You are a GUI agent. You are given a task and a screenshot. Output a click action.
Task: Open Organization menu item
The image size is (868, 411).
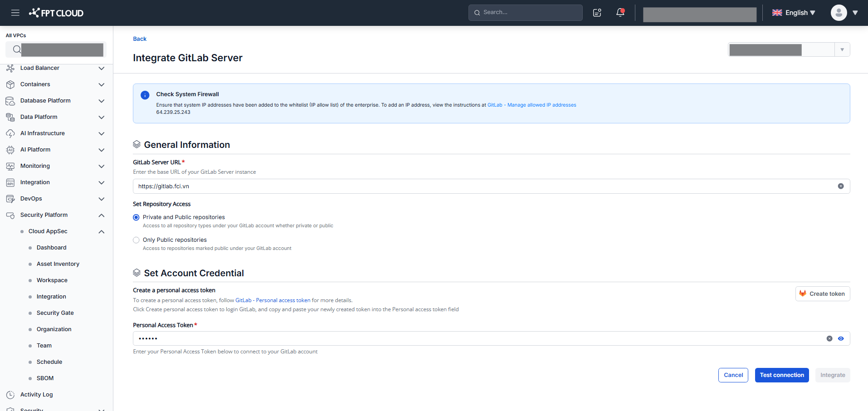click(54, 329)
